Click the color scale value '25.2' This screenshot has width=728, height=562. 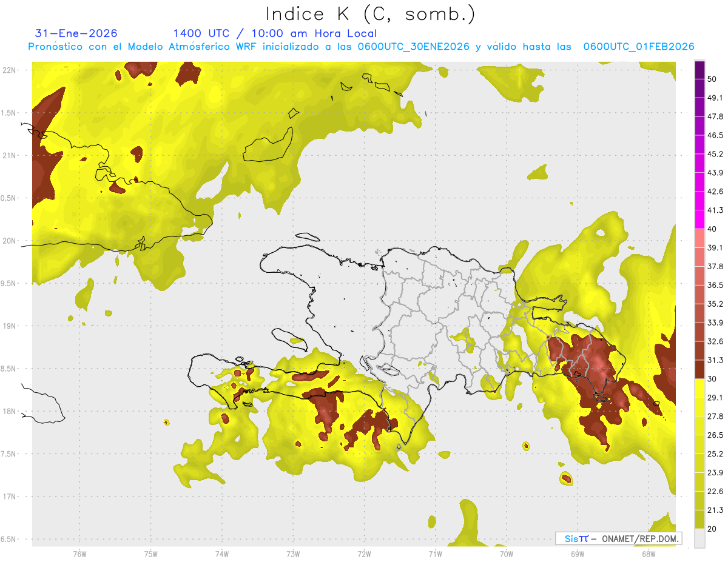(716, 454)
